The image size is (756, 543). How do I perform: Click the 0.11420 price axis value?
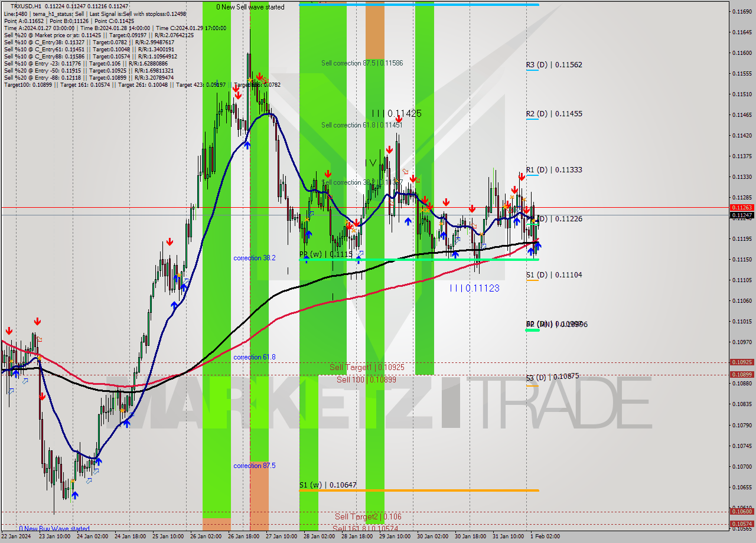point(741,135)
